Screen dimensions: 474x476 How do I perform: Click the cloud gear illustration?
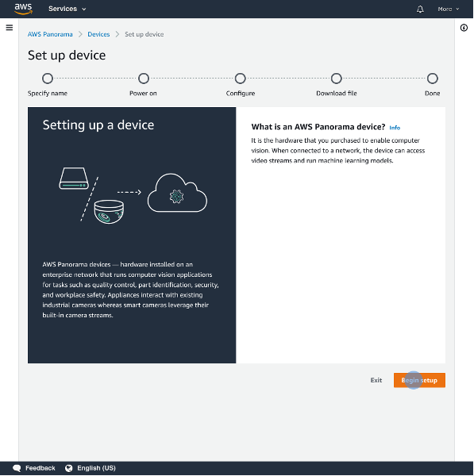pyautogui.click(x=177, y=193)
